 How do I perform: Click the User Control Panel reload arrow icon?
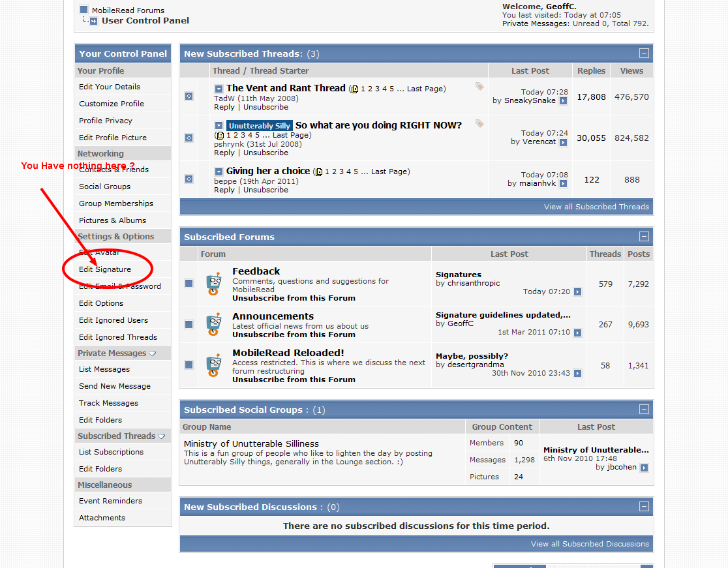[x=94, y=21]
